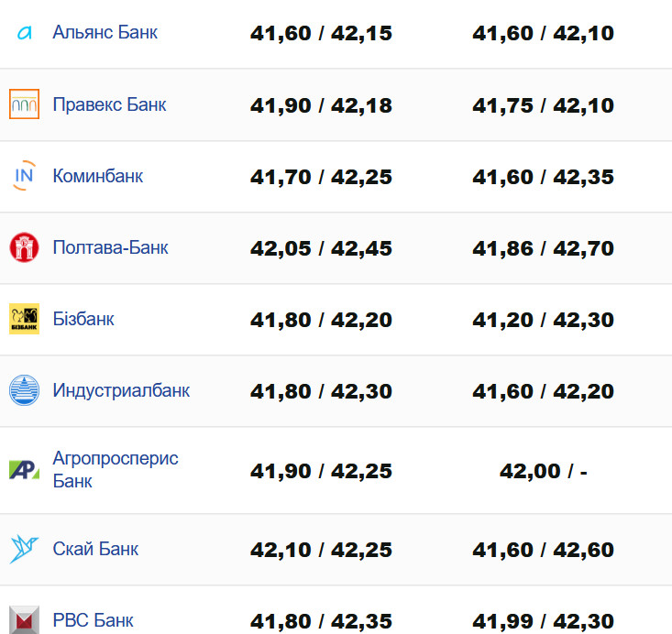Open the Полтава-Банк link
The height and width of the screenshot is (634, 672).
(110, 247)
